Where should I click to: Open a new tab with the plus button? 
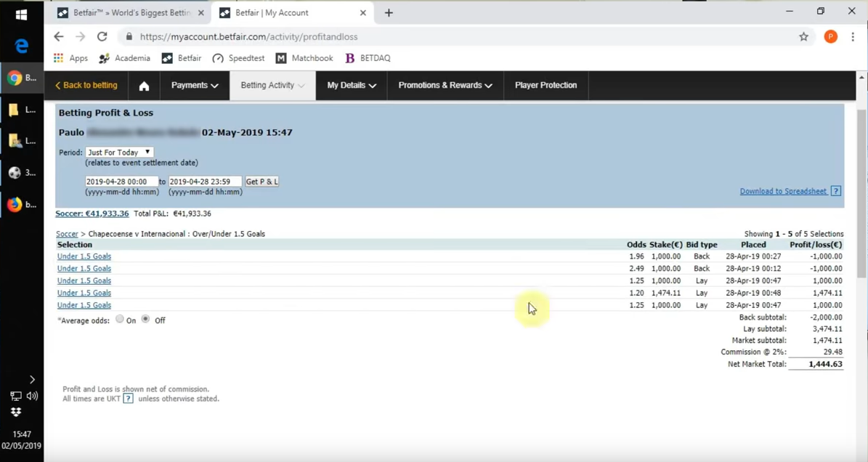click(389, 13)
